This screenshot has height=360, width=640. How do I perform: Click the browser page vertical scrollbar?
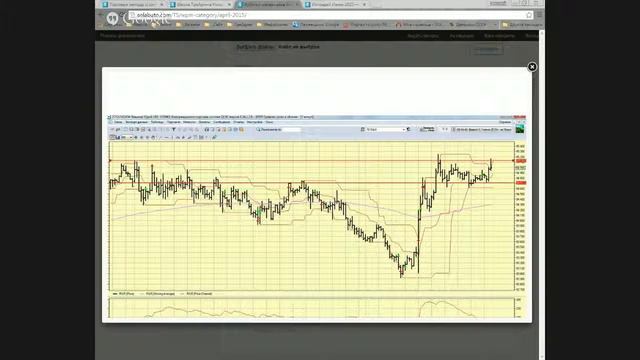click(x=542, y=195)
